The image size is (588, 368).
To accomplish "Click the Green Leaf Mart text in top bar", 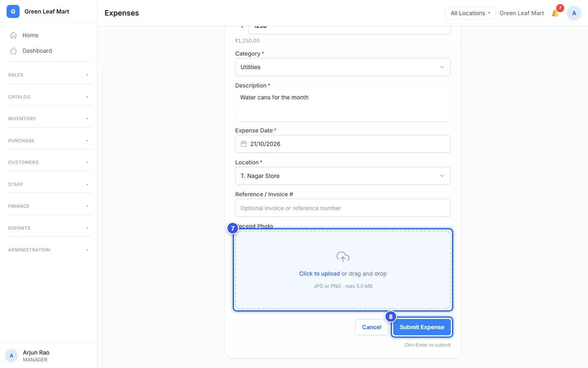I will [522, 13].
